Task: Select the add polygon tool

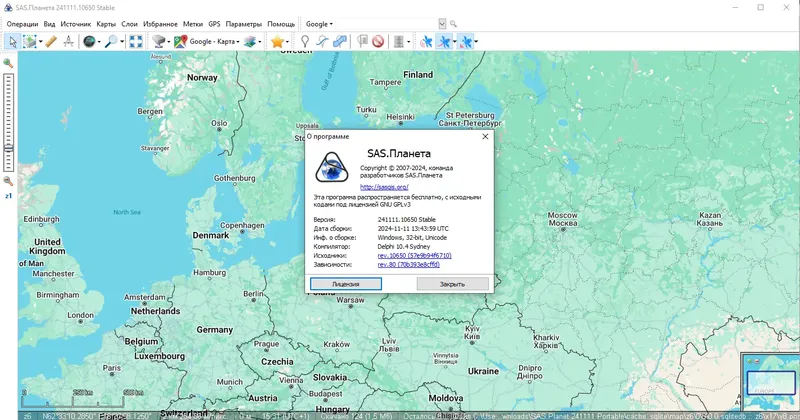Action: point(340,41)
